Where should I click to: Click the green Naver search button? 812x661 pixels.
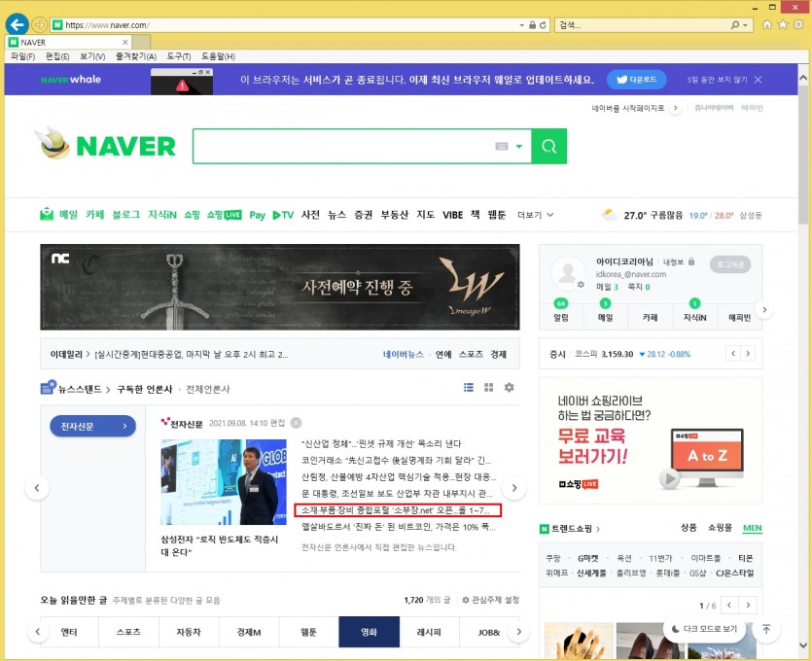(549, 146)
